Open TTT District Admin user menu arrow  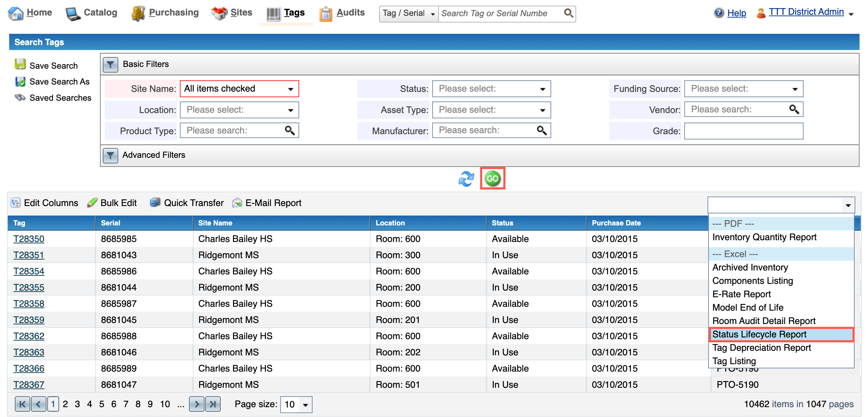coord(851,14)
